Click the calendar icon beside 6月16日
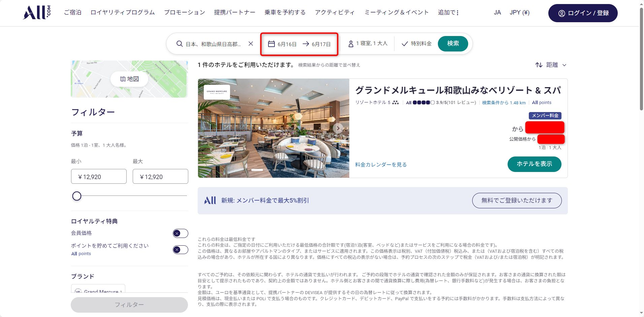644x317 pixels. tap(271, 44)
